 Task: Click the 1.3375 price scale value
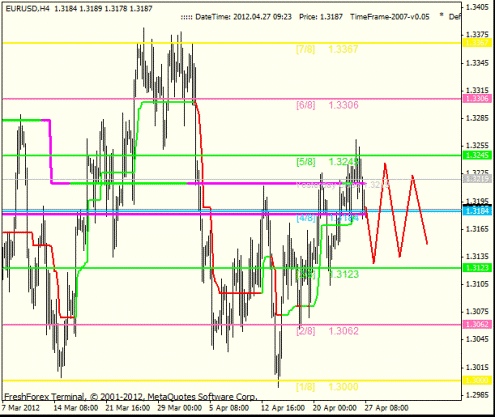477,35
